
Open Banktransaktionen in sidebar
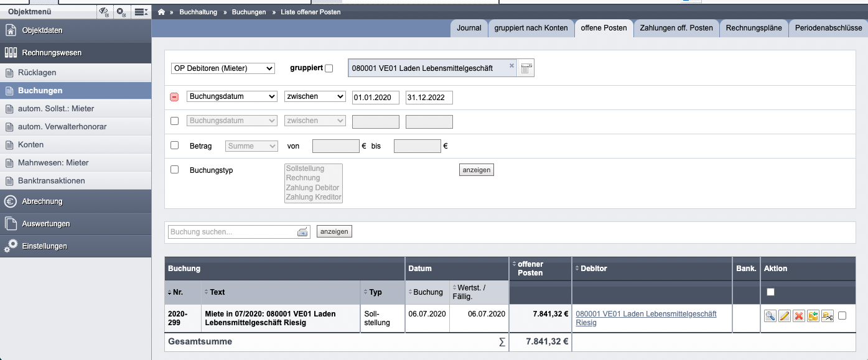coord(75,181)
